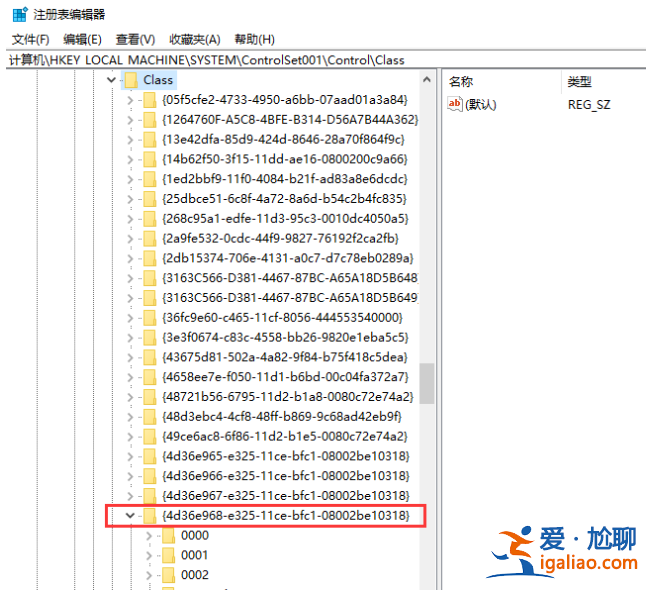The image size is (650, 590).
Task: Click the 0002 subkey folder icon
Action: 168,575
